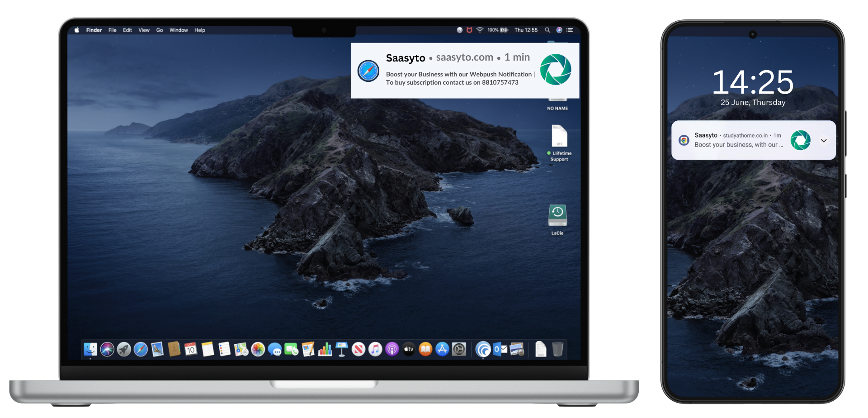This screenshot has height=418, width=868.
Task: Open System Preferences gear in dock
Action: pyautogui.click(x=459, y=349)
